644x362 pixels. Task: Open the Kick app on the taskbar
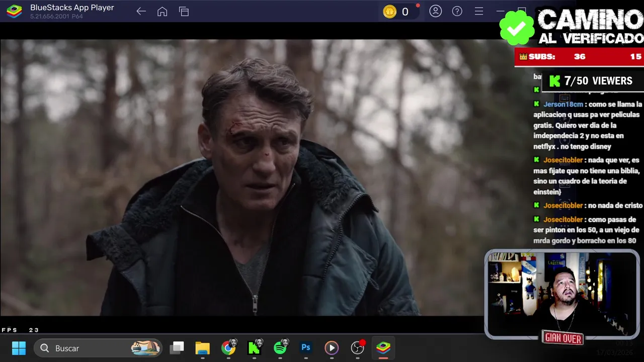pos(255,347)
